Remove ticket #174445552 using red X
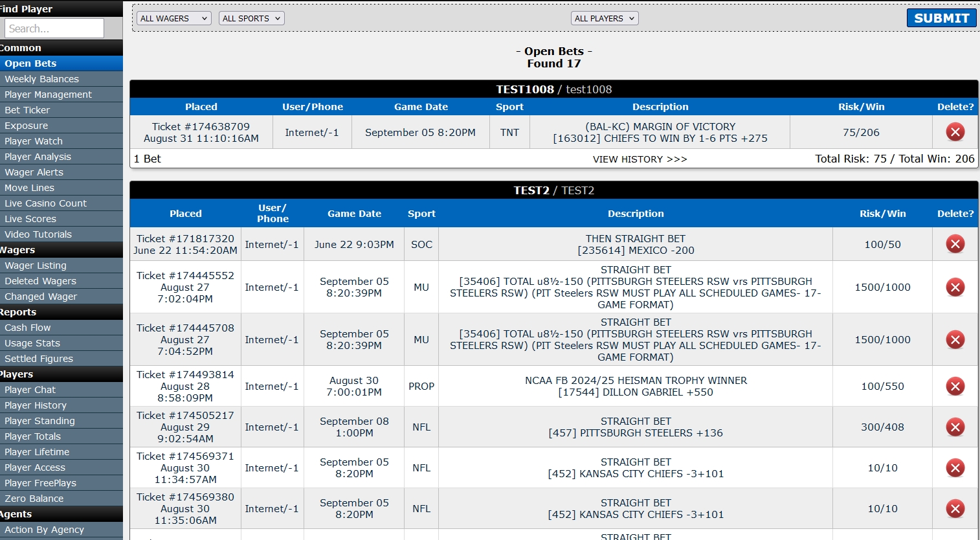The height and width of the screenshot is (540, 980). [x=955, y=287]
